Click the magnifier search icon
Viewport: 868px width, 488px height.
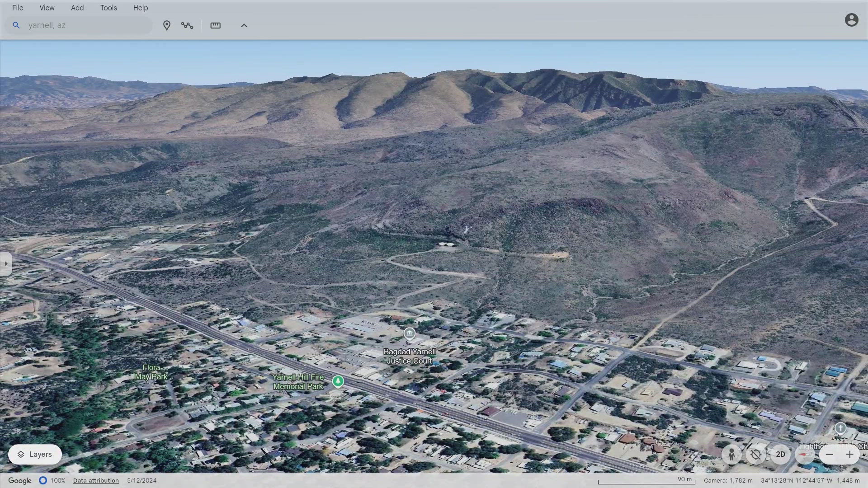16,25
